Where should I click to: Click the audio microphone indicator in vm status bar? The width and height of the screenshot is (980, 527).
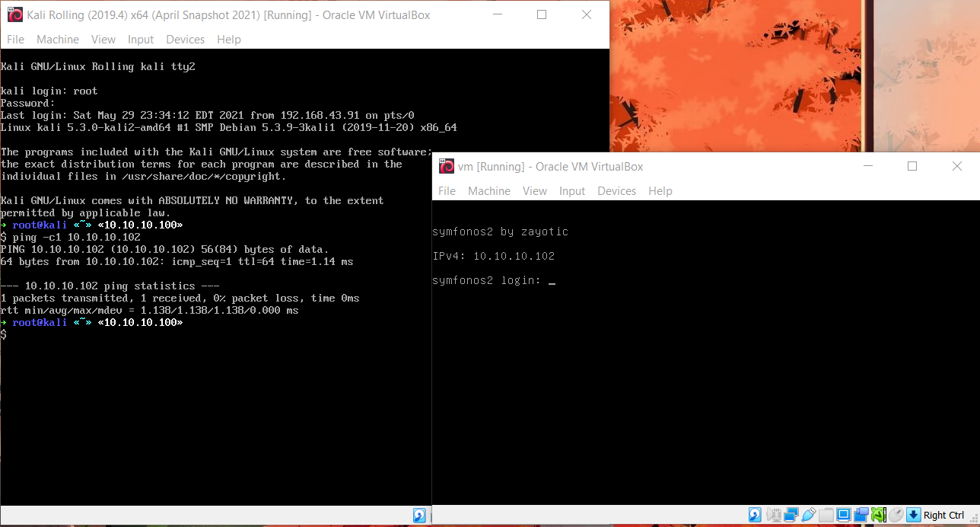(774, 516)
